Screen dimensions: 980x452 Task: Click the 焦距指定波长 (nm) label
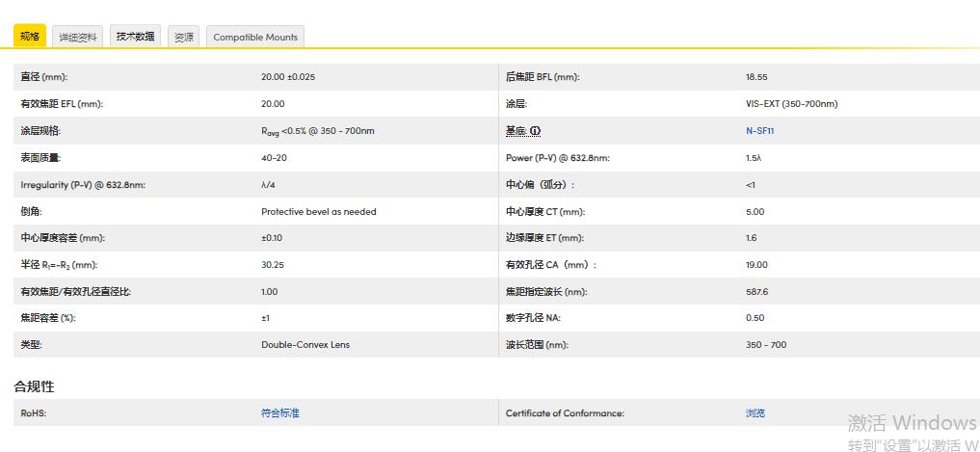(546, 291)
